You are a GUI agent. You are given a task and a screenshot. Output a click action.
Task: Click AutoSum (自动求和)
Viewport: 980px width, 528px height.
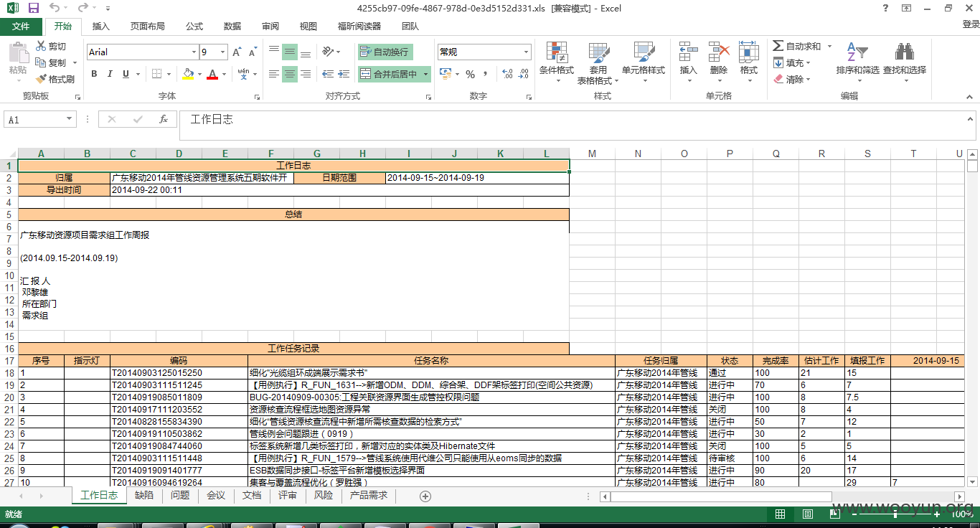(796, 47)
